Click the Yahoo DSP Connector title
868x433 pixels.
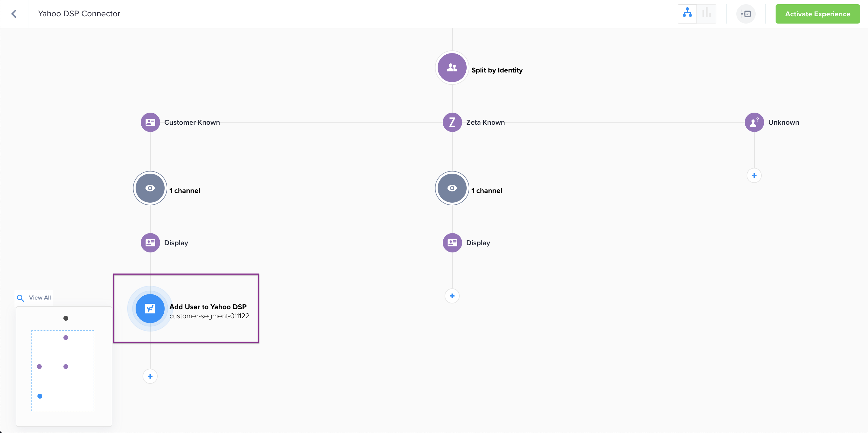[x=79, y=14]
